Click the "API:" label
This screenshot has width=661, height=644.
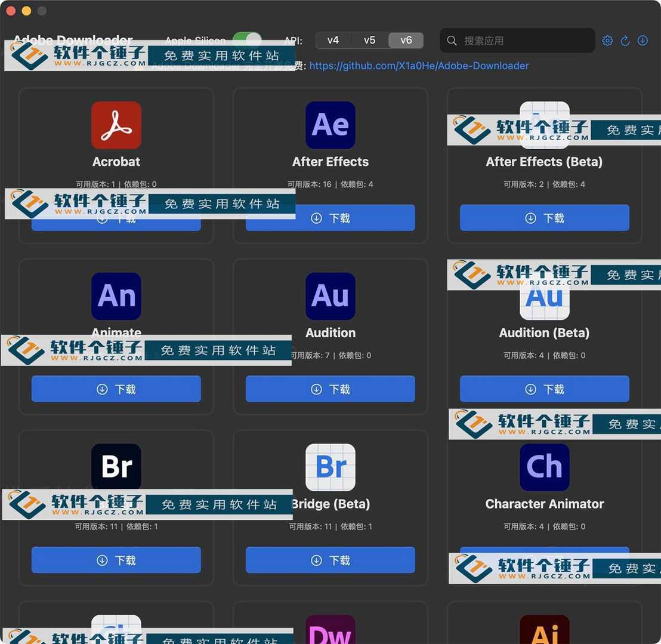(x=294, y=41)
